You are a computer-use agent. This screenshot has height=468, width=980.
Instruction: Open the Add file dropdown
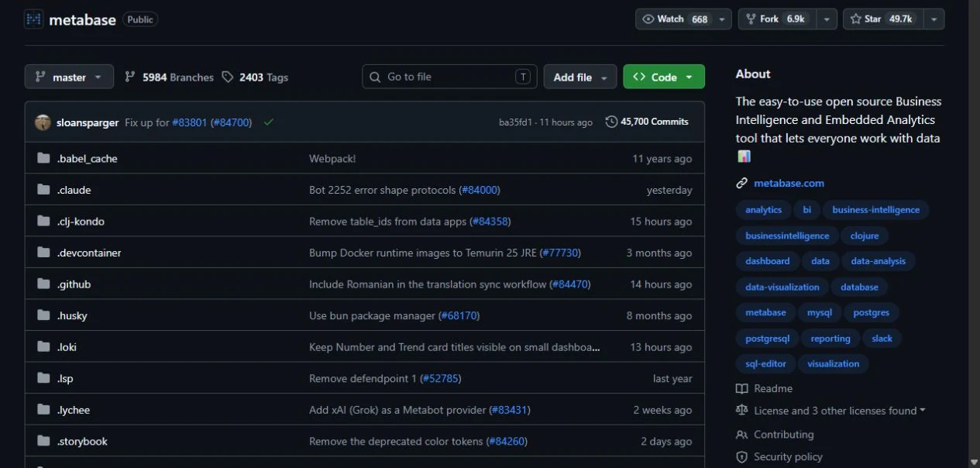[x=580, y=77]
